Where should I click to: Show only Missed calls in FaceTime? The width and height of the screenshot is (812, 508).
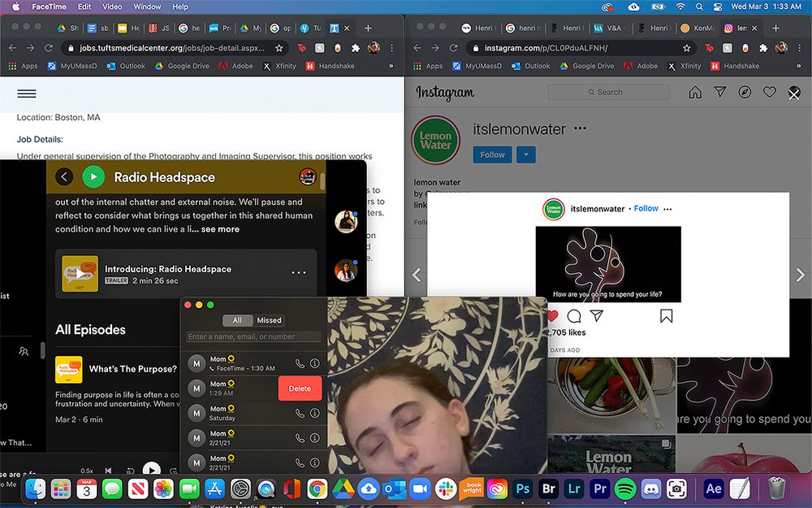tap(269, 320)
